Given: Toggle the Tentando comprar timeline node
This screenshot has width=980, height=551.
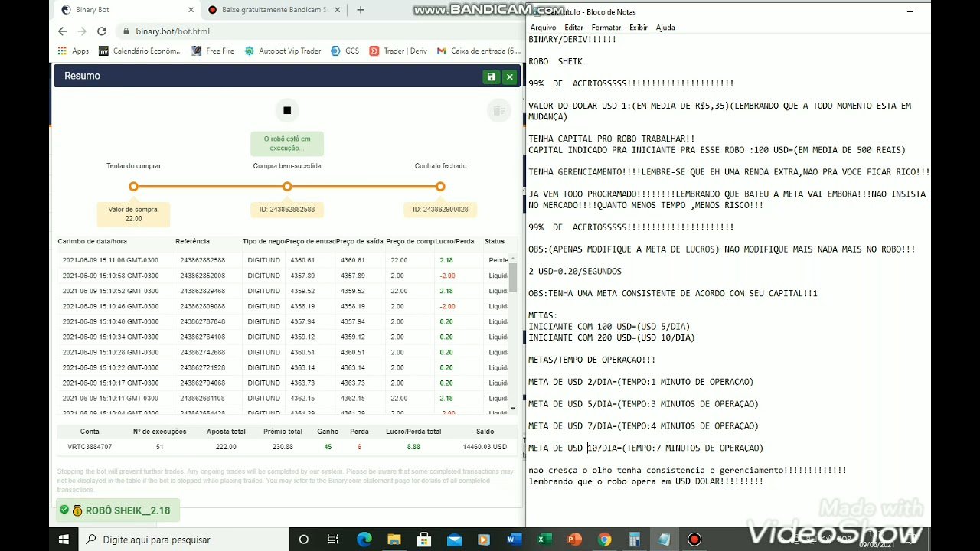Looking at the screenshot, I should click(x=133, y=186).
